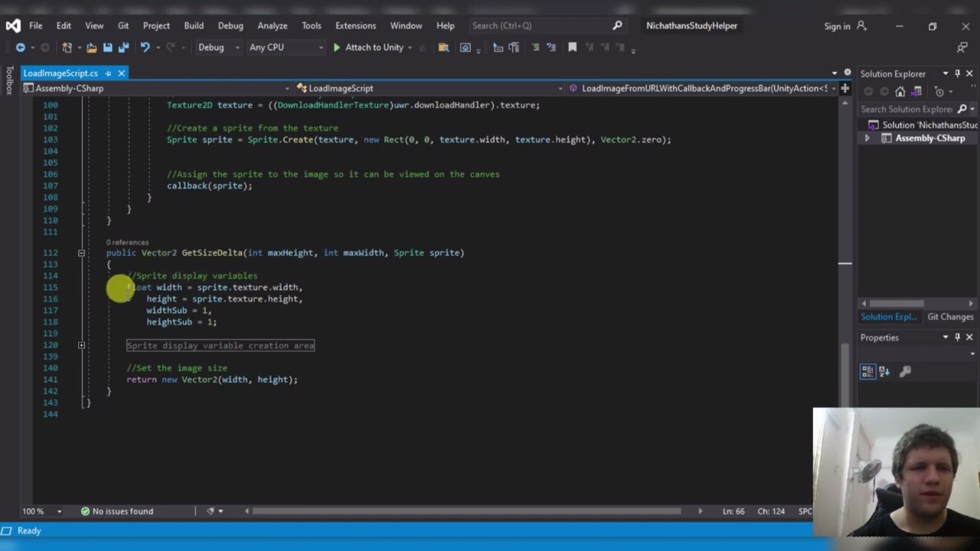This screenshot has width=980, height=551.
Task: Sort properties alphabetically in Properties panel
Action: click(884, 371)
